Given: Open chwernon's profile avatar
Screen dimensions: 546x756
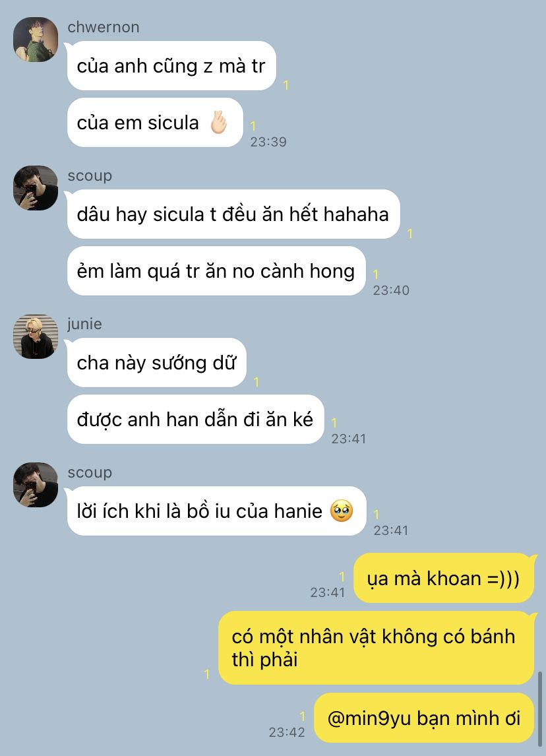Looking at the screenshot, I should [x=36, y=40].
